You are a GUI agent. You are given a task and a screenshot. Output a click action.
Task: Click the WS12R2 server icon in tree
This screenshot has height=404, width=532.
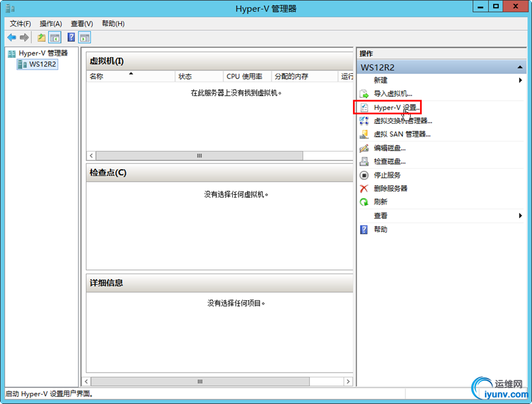click(x=22, y=64)
